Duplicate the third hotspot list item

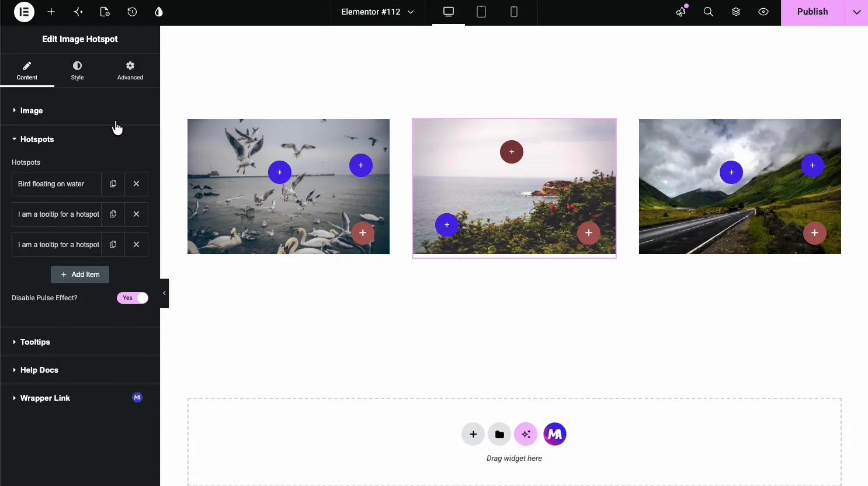113,245
